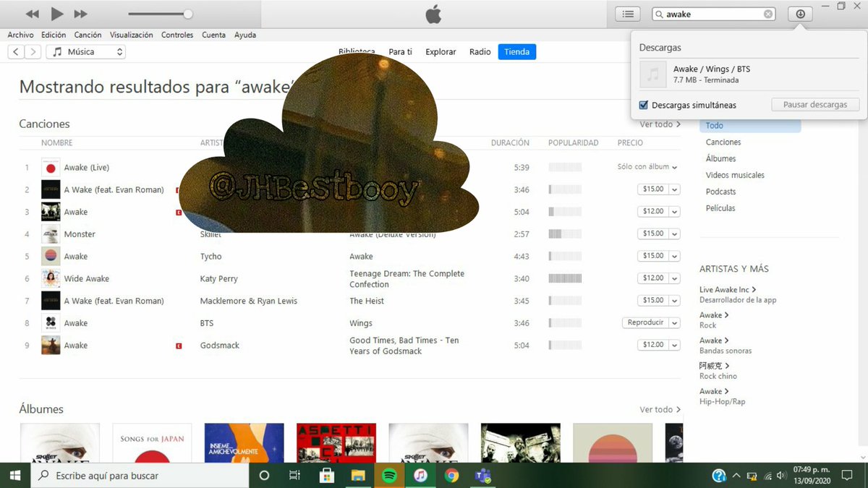Buy Awake by Tycho for $15.00
868x488 pixels.
click(652, 256)
